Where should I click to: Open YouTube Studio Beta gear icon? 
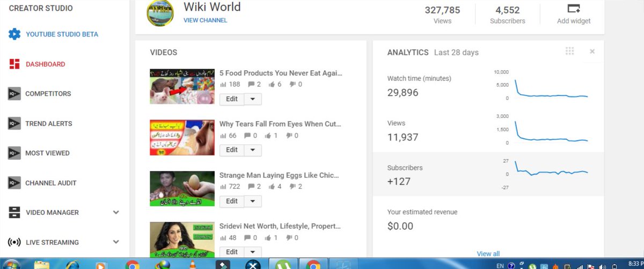[14, 34]
